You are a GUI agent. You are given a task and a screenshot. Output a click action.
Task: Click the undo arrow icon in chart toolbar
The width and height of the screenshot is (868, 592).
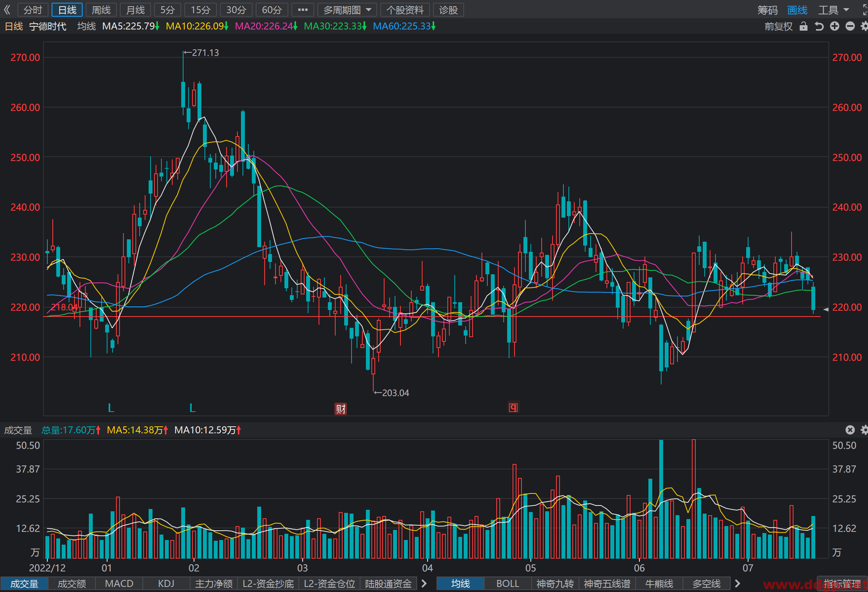(819, 26)
